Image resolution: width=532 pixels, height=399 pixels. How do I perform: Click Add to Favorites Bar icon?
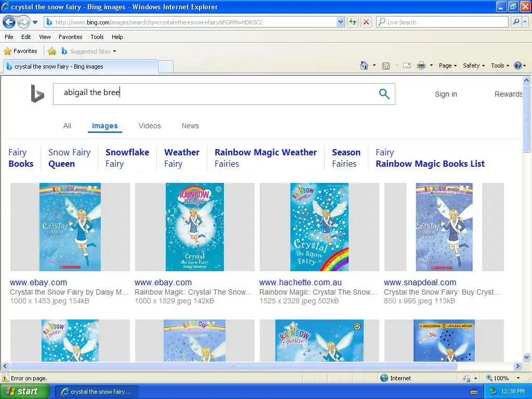tap(52, 51)
